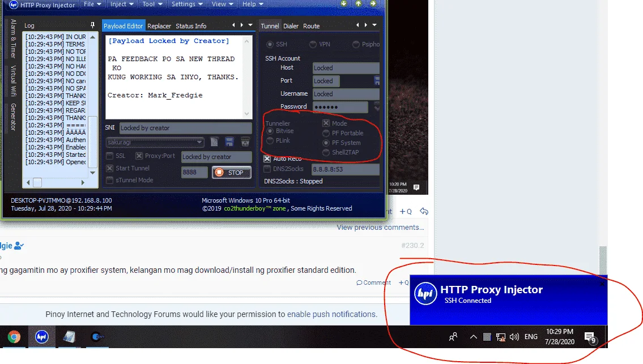Click the save config disk icon
The width and height of the screenshot is (643, 364).
[x=229, y=142]
